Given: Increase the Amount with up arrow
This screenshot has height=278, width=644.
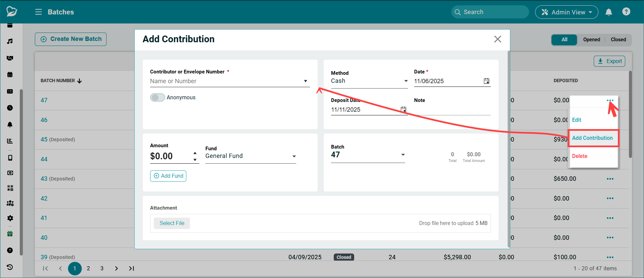Looking at the screenshot, I should click(x=195, y=153).
